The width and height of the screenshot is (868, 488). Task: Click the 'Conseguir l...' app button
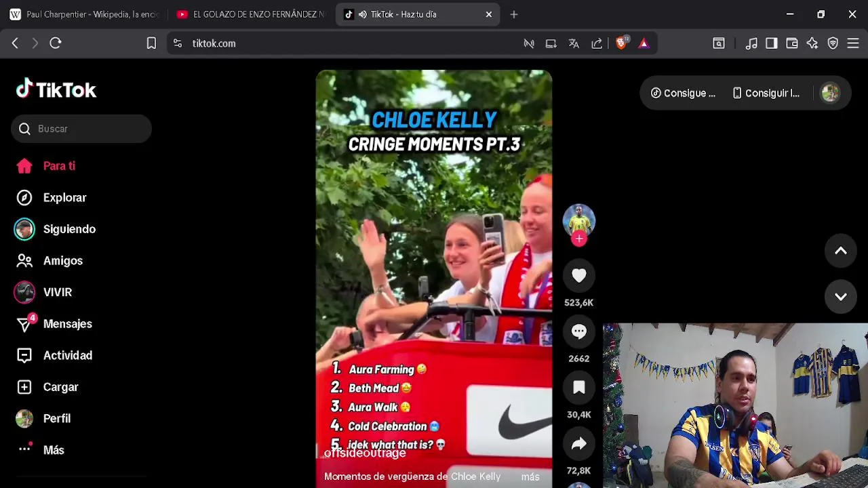coord(766,94)
